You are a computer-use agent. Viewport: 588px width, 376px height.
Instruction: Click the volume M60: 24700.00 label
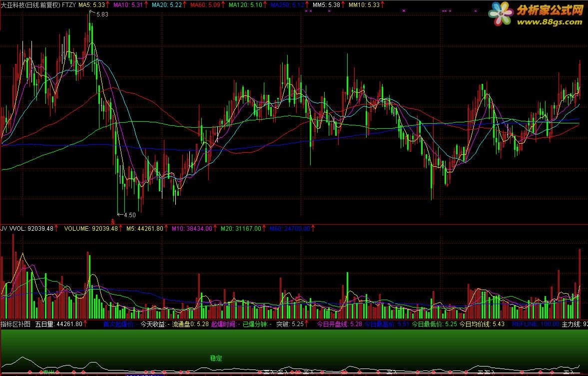(289, 228)
